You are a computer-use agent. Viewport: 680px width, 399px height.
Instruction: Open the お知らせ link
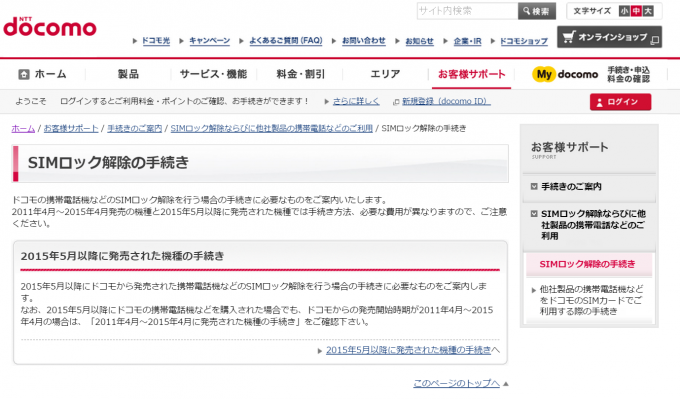click(419, 41)
